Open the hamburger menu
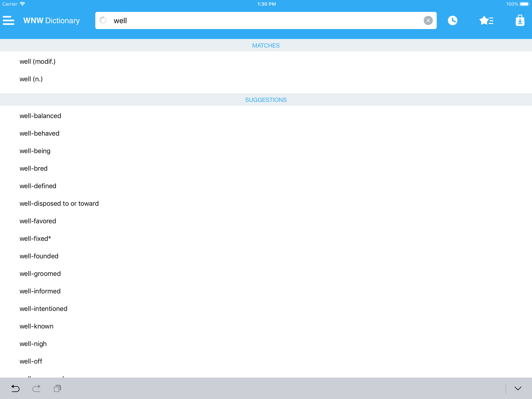 point(9,20)
